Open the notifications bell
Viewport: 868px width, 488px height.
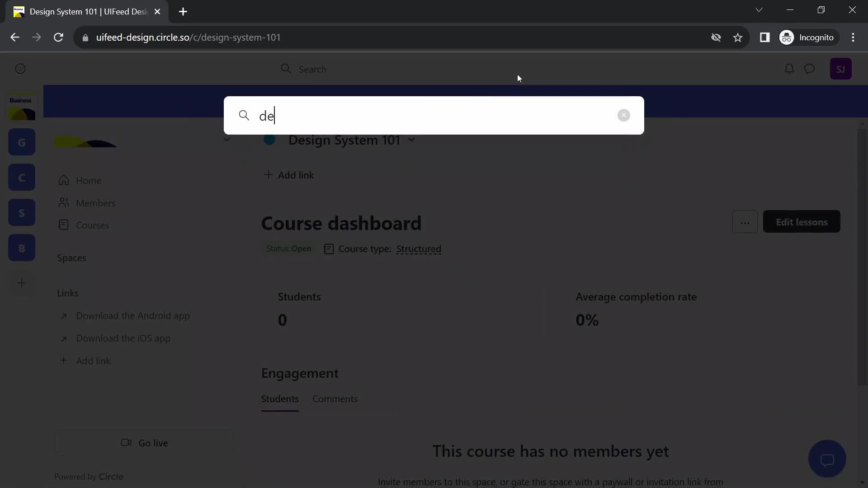(x=789, y=69)
